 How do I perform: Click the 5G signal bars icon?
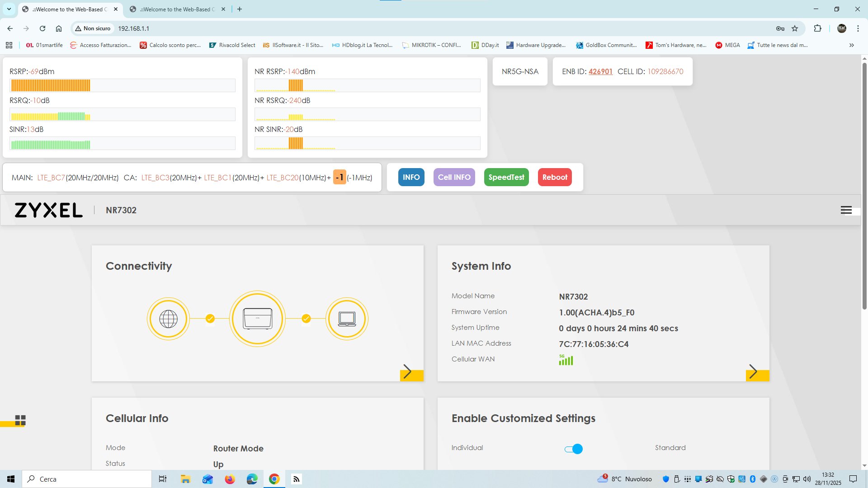point(566,360)
